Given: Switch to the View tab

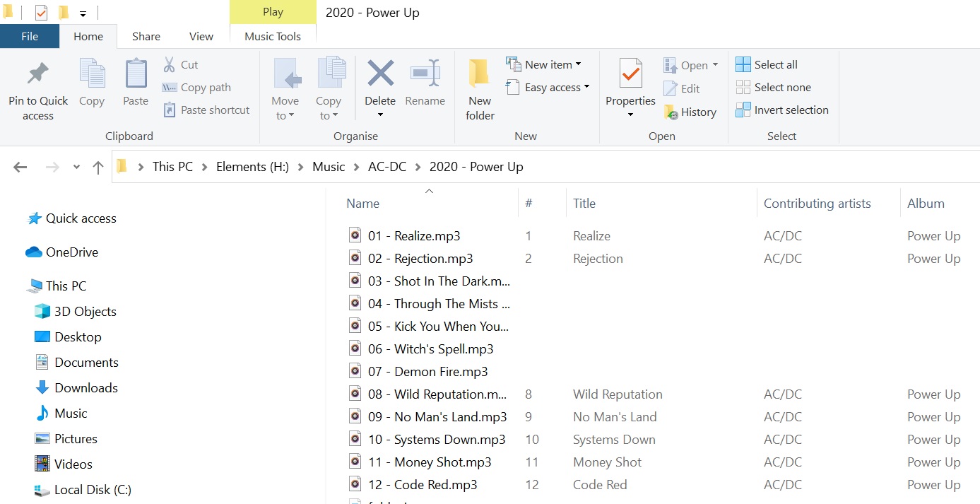Looking at the screenshot, I should coord(201,37).
